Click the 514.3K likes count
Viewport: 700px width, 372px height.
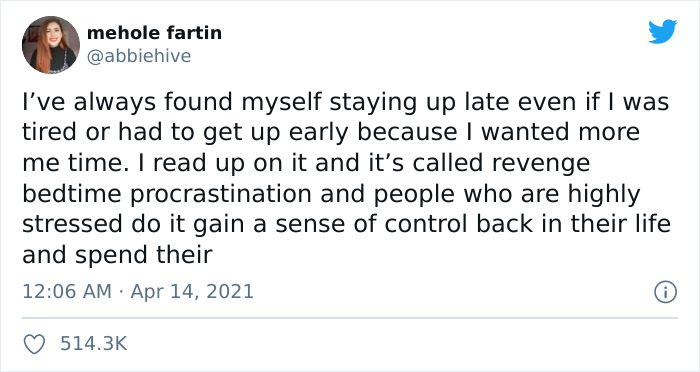click(x=94, y=344)
